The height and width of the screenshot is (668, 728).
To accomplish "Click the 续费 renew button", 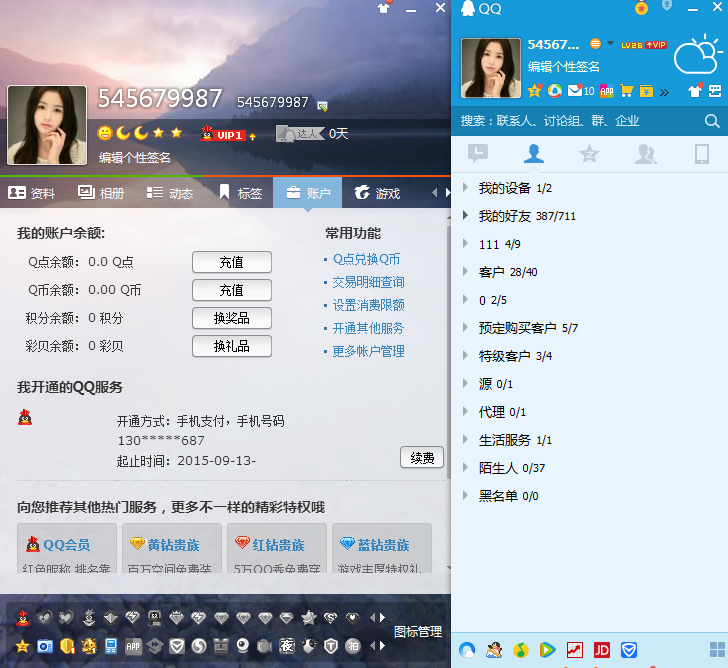I will 422,458.
